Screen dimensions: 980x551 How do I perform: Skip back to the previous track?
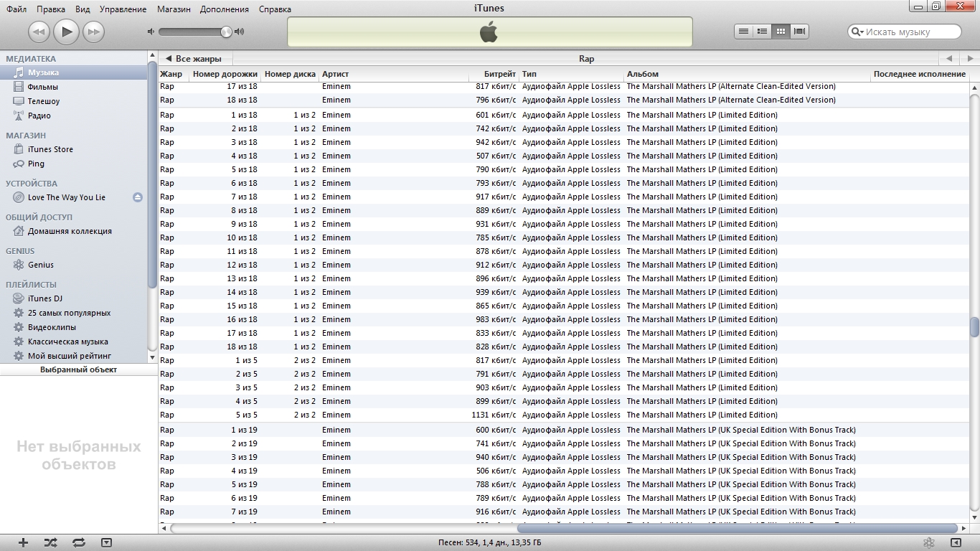pos(39,32)
